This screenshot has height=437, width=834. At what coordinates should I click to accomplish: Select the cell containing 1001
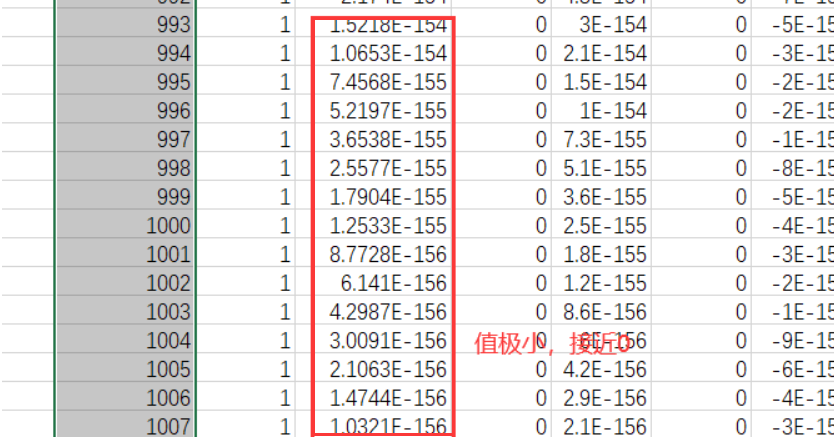pos(126,254)
